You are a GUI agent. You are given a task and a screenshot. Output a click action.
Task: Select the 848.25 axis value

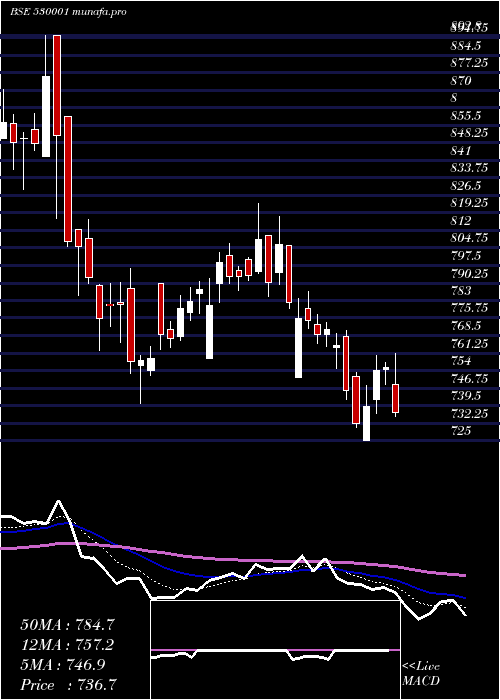pyautogui.click(x=469, y=133)
